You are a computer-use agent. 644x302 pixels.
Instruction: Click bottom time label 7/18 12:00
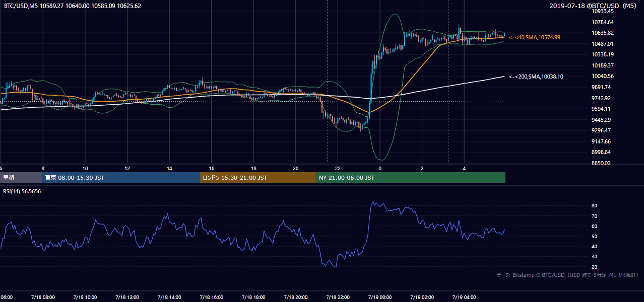pos(127,297)
